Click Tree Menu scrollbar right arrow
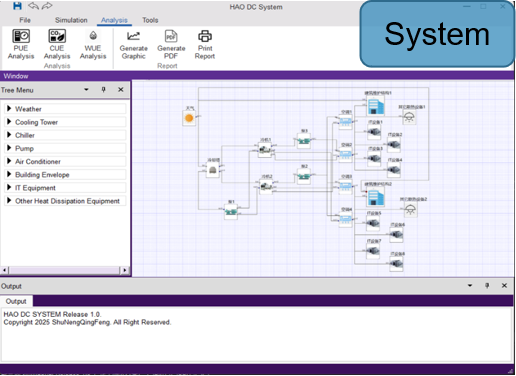Screen dimensions: 516x376 click(x=125, y=270)
